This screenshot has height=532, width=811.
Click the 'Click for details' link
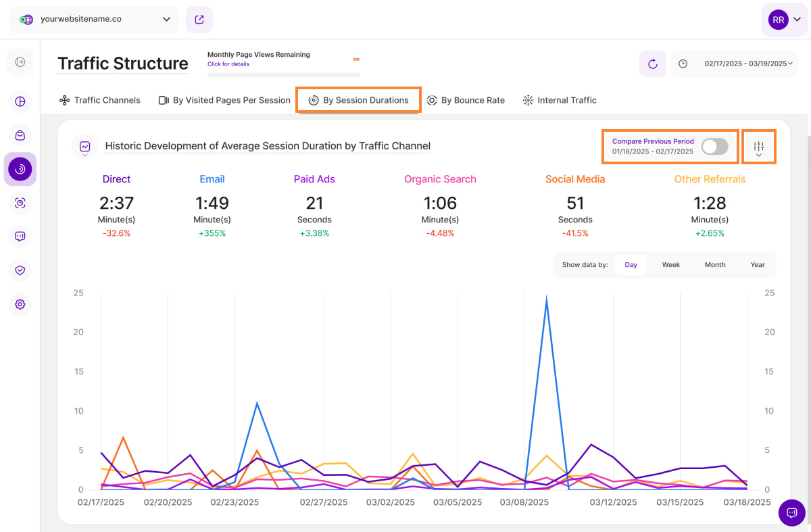tap(228, 64)
